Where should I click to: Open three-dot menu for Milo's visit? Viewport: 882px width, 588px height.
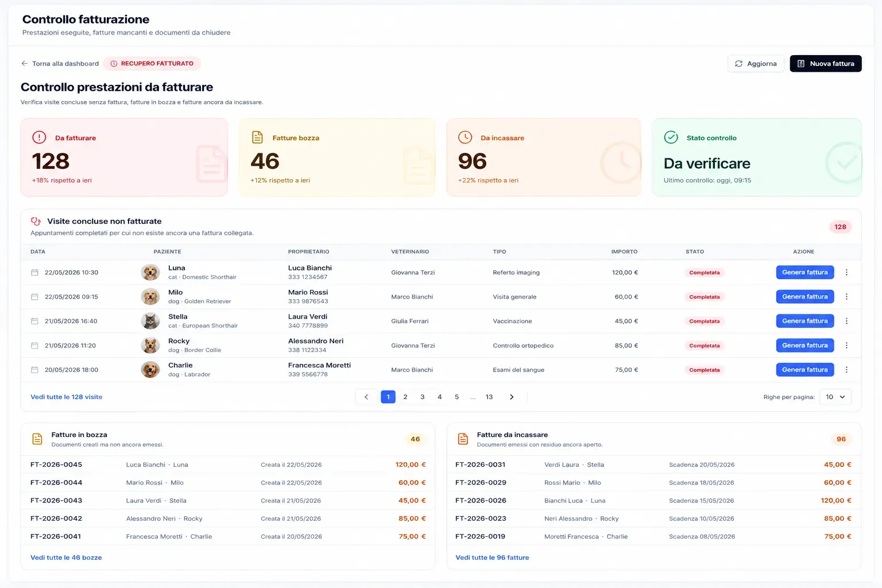[846, 297]
